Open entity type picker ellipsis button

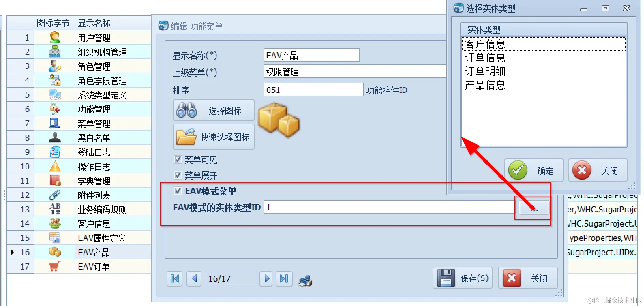point(534,208)
